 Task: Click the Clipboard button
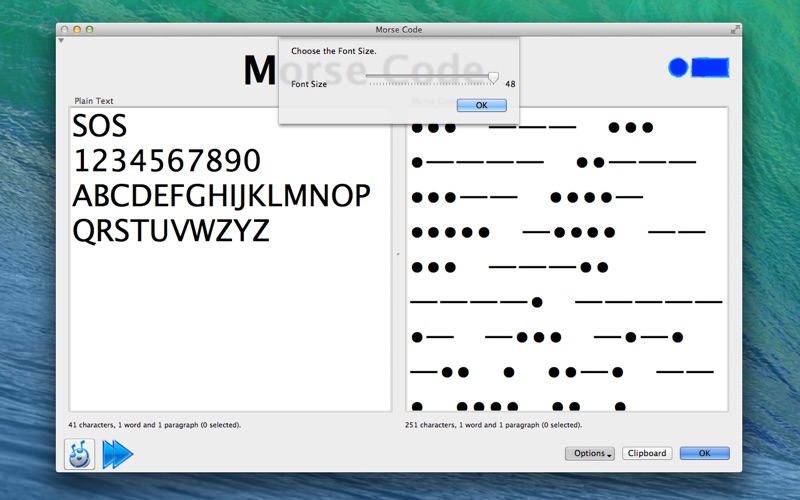click(647, 453)
